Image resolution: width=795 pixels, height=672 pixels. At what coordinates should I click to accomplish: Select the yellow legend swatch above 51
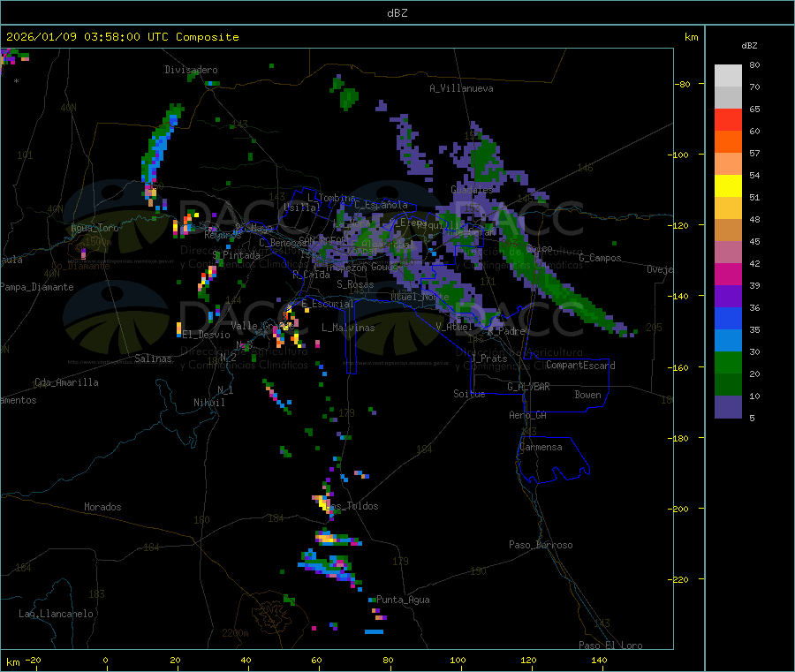pos(728,185)
